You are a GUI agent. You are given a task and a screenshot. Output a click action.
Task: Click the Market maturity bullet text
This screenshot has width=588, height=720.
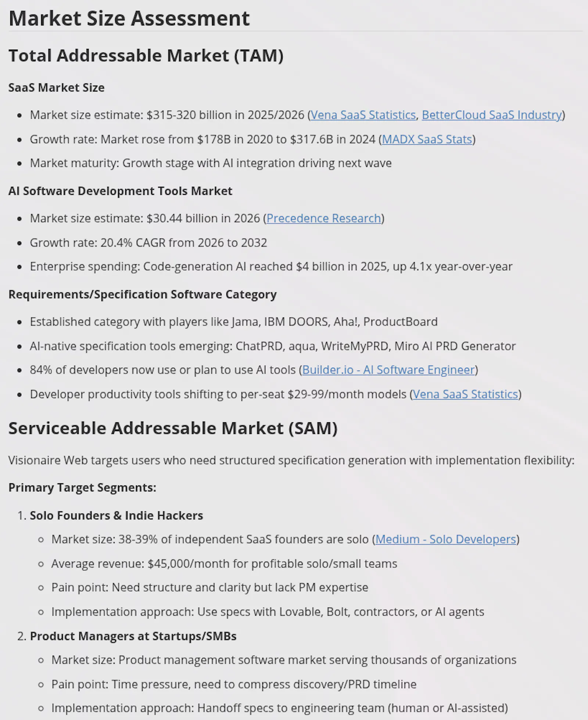point(211,163)
